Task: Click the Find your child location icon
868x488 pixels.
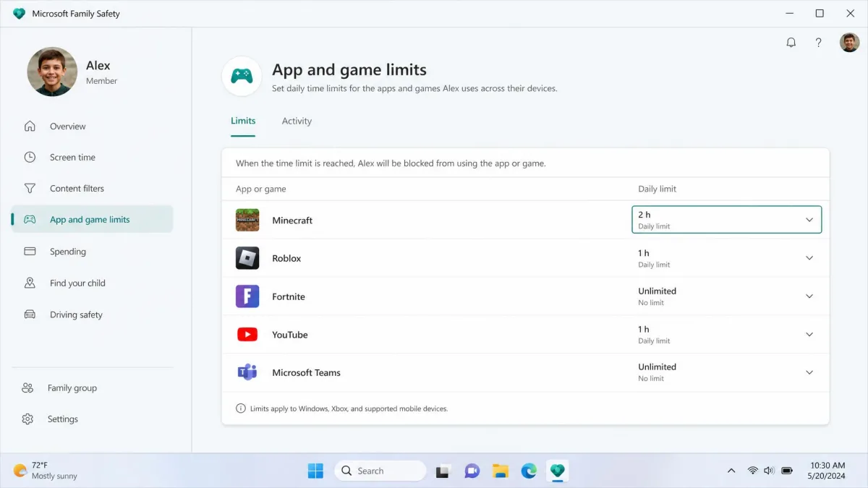Action: coord(30,283)
